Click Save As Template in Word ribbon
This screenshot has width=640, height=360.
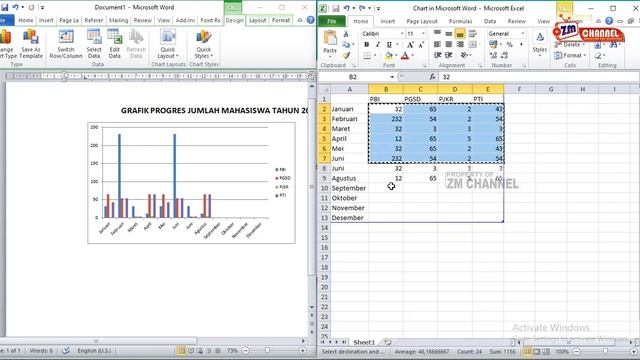(x=31, y=44)
